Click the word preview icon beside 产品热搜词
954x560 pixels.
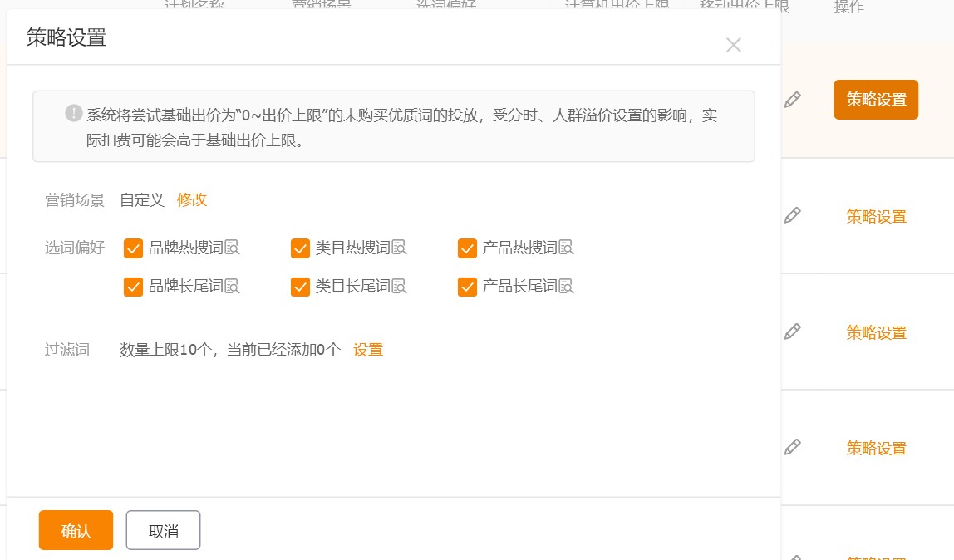click(567, 247)
